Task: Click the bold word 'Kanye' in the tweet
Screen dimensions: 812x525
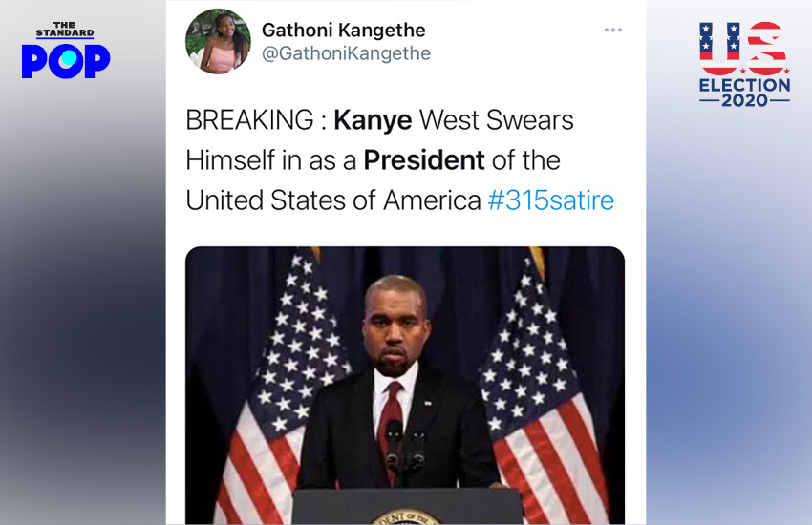Action: point(373,120)
